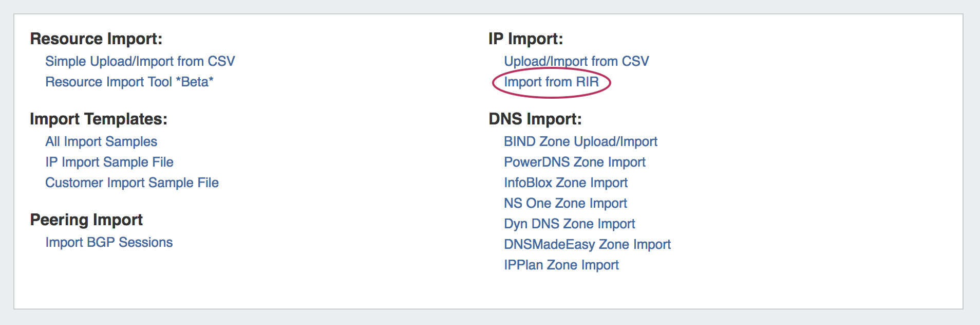
Task: Open the Resource Import Tool Beta link
Action: [129, 82]
